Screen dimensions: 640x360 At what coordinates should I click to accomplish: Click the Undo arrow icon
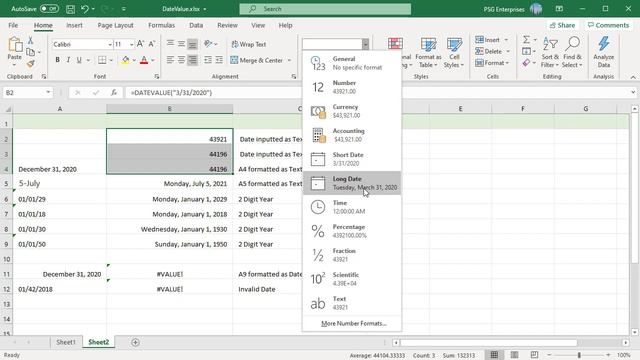(84, 9)
